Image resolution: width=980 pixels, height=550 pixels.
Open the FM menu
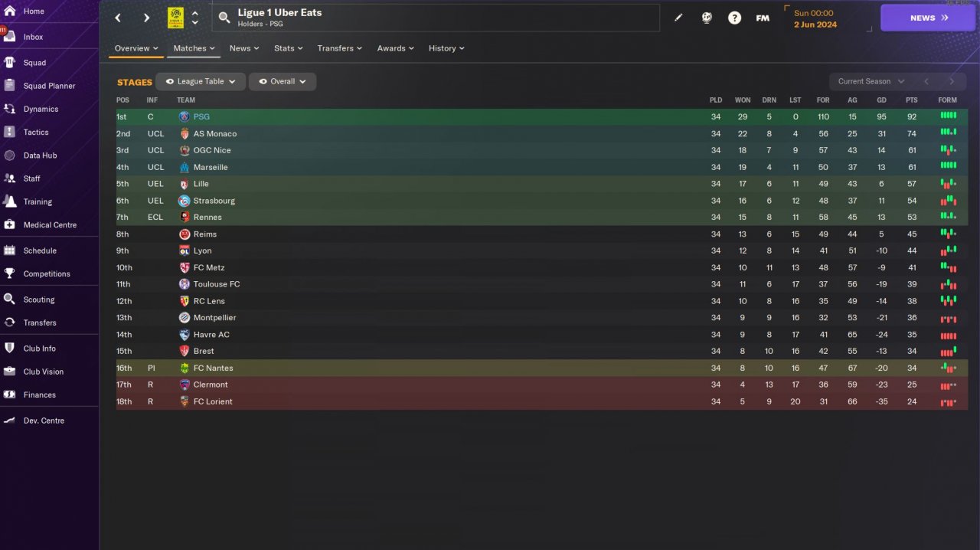(x=763, y=18)
